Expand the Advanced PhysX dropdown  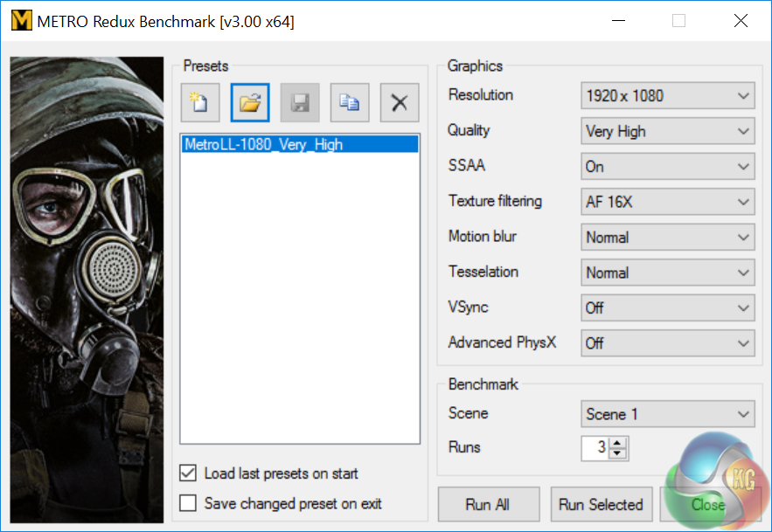(x=667, y=343)
